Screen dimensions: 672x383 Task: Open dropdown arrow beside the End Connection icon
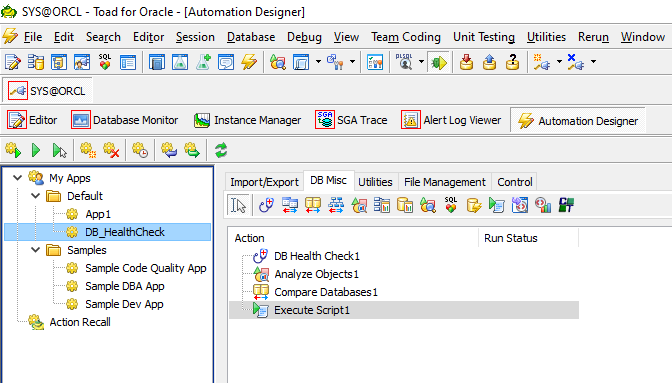[x=593, y=62]
